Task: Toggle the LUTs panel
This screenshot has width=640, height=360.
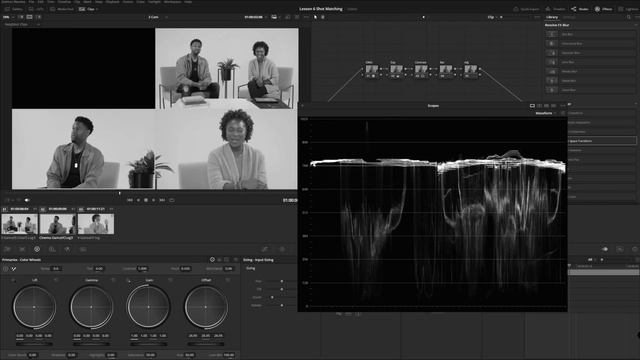Action: pyautogui.click(x=36, y=9)
